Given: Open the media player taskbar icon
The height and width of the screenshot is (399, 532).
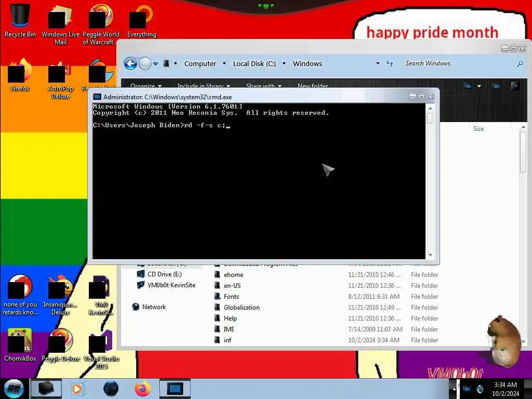Looking at the screenshot, I should pos(77,389).
